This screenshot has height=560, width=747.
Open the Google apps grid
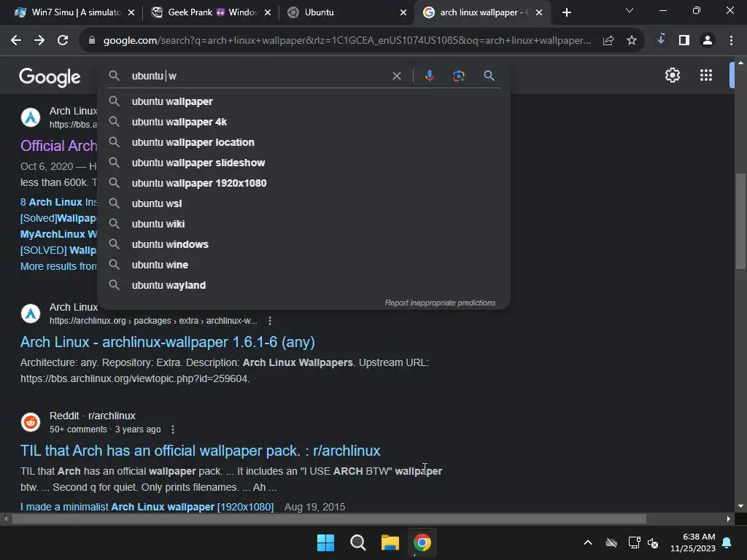click(706, 75)
